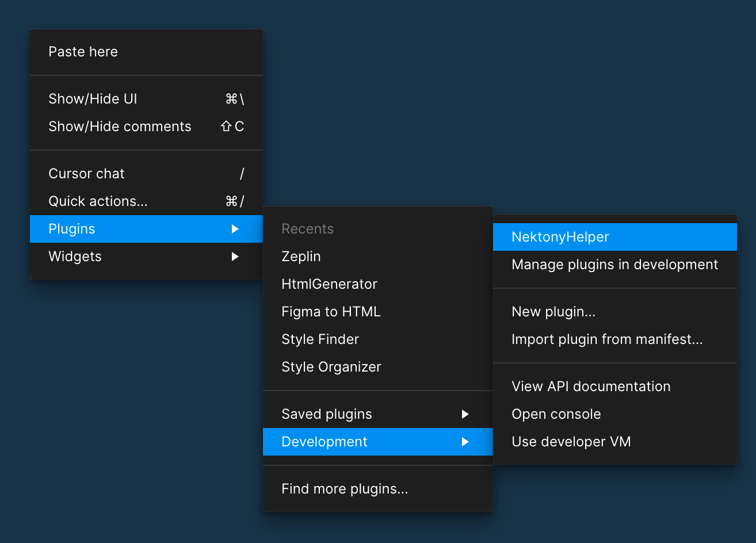
Task: Start the Style Organizer plugin
Action: 331,367
